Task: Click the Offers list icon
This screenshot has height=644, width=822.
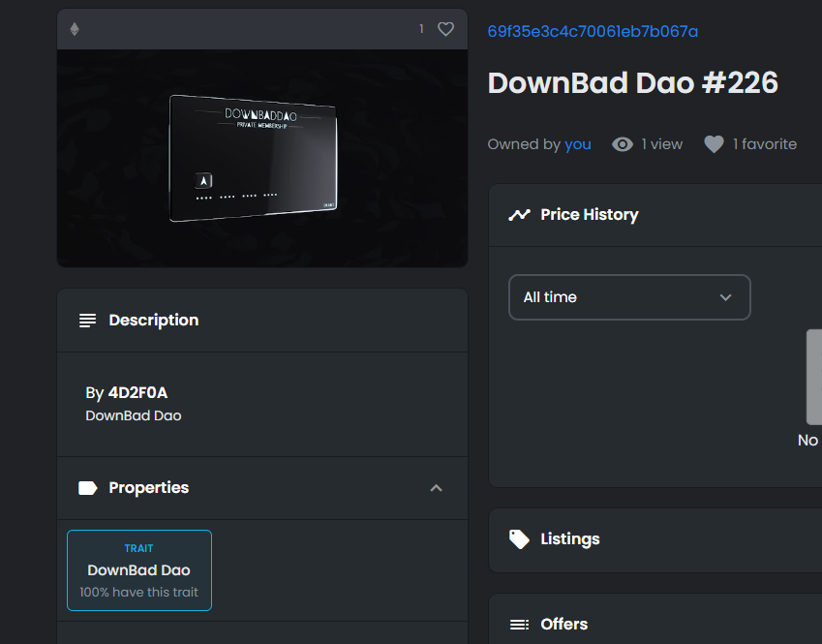Action: coord(519,624)
